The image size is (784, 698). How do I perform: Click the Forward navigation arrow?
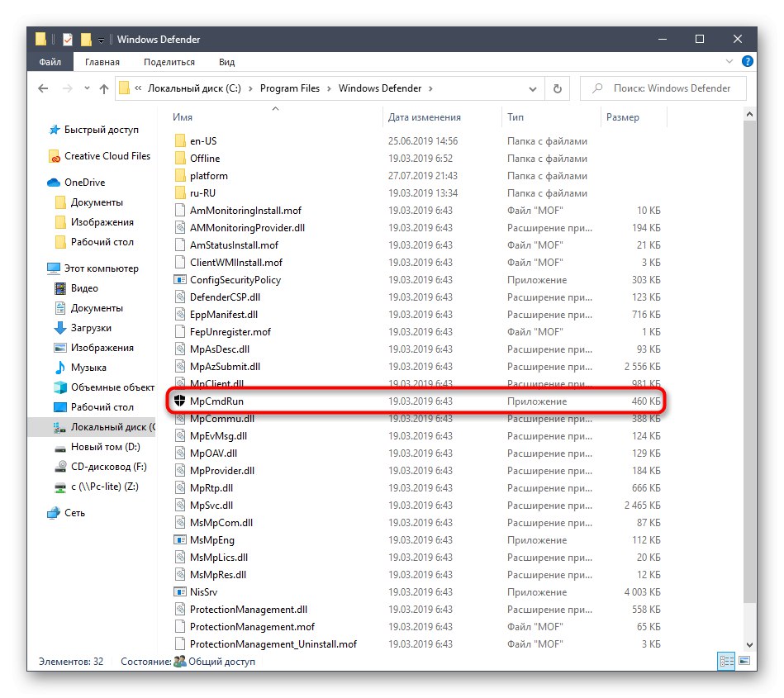tap(67, 88)
